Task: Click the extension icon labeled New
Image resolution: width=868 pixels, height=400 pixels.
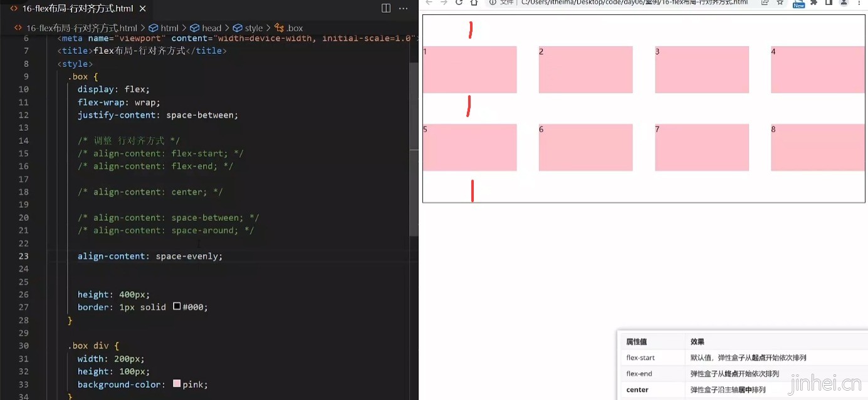Action: click(x=798, y=4)
